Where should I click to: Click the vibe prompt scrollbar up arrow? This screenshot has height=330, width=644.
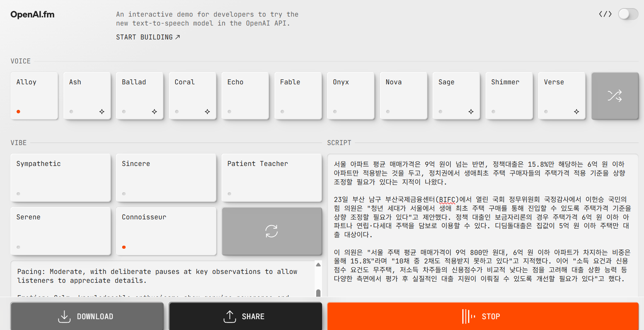click(318, 265)
